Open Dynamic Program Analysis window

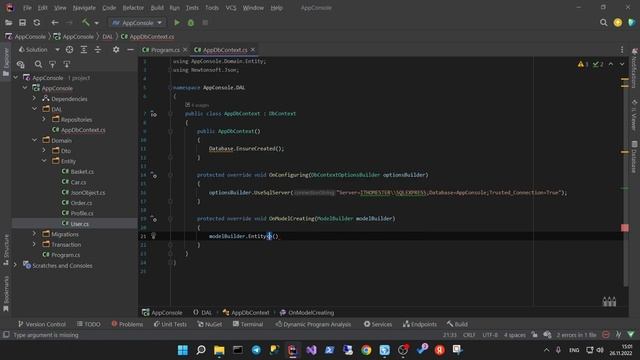313,324
